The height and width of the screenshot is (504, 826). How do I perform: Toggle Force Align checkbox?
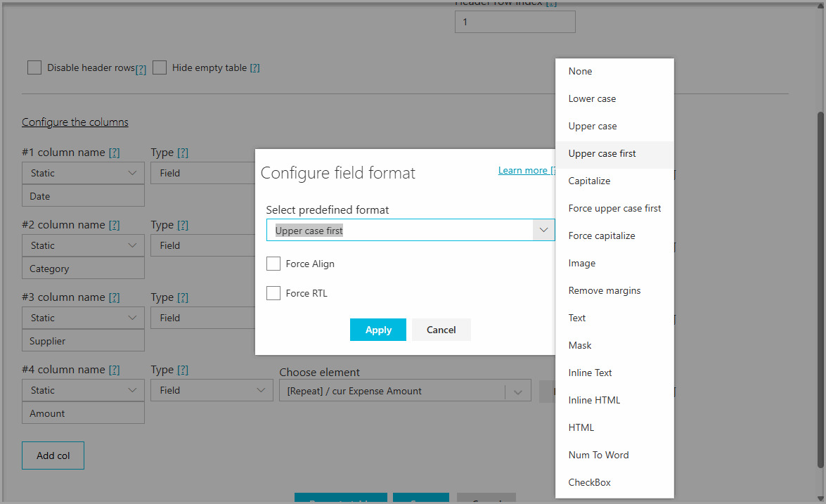[273, 264]
